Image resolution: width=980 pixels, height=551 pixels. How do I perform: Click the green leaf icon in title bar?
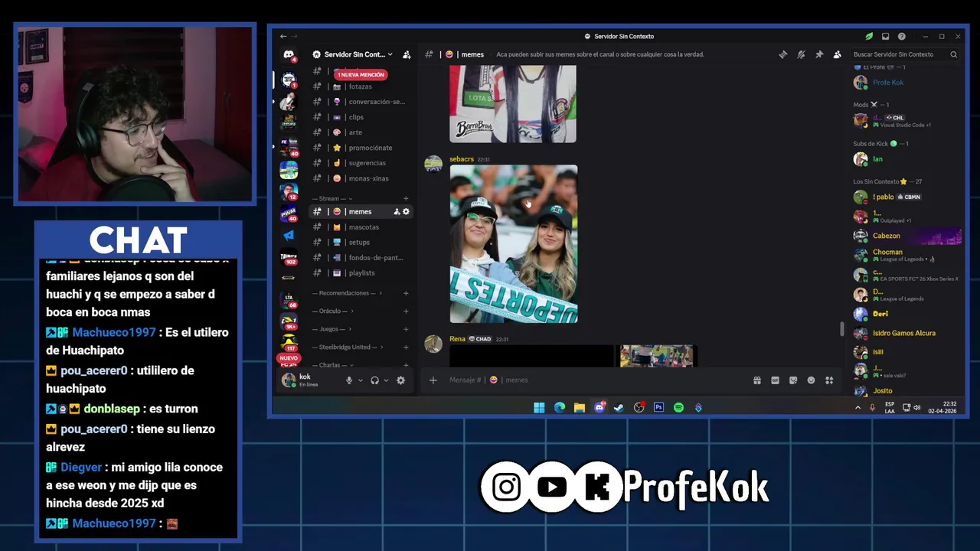869,36
